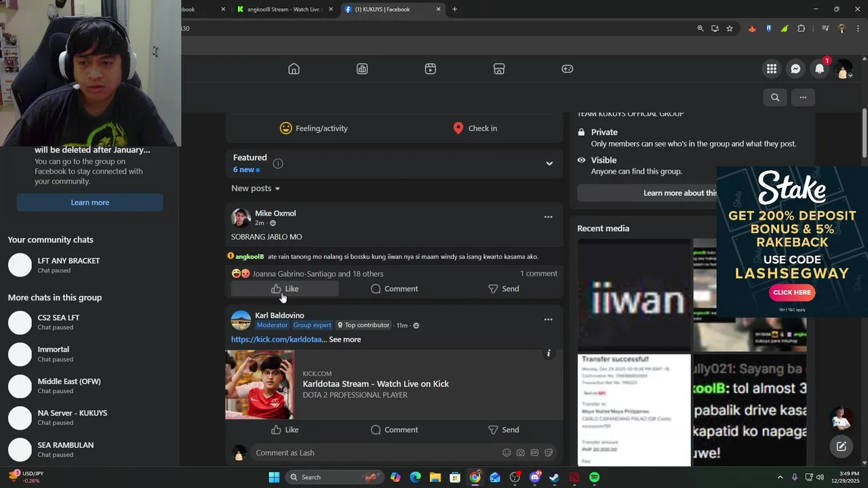
Task: Open Karldotaa Stream link preview thumbnail
Action: pyautogui.click(x=260, y=384)
